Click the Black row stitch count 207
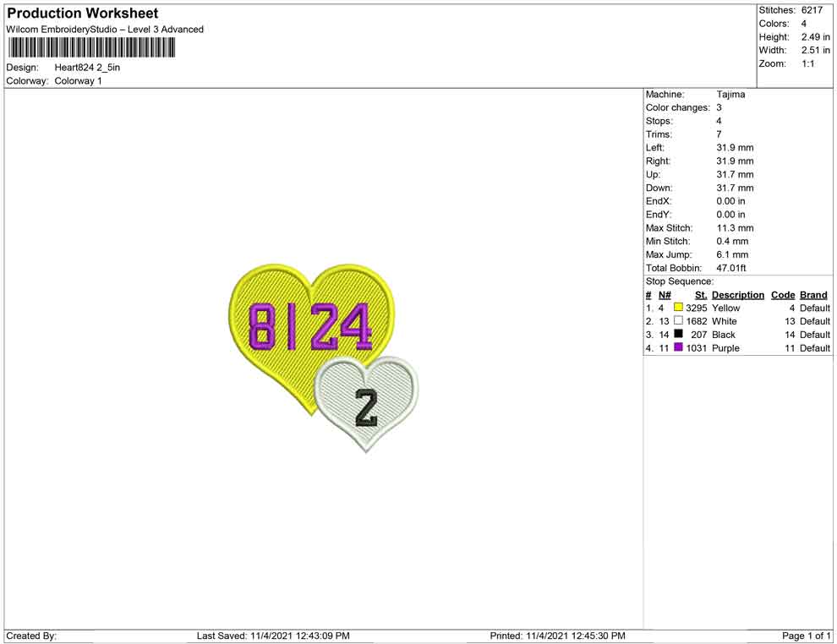837x644 pixels. tap(698, 335)
